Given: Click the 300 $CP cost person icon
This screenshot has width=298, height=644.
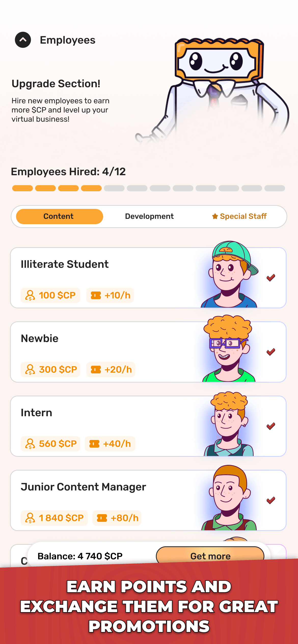Looking at the screenshot, I should click(x=30, y=370).
